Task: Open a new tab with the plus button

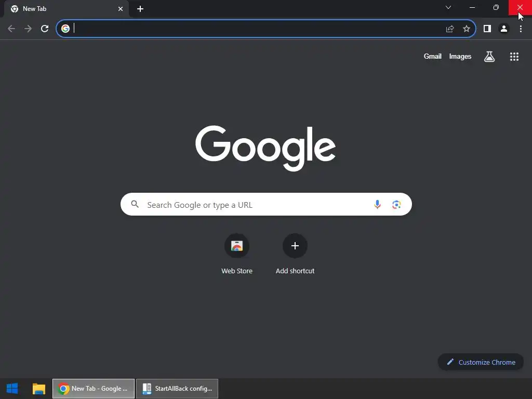Action: (x=140, y=9)
